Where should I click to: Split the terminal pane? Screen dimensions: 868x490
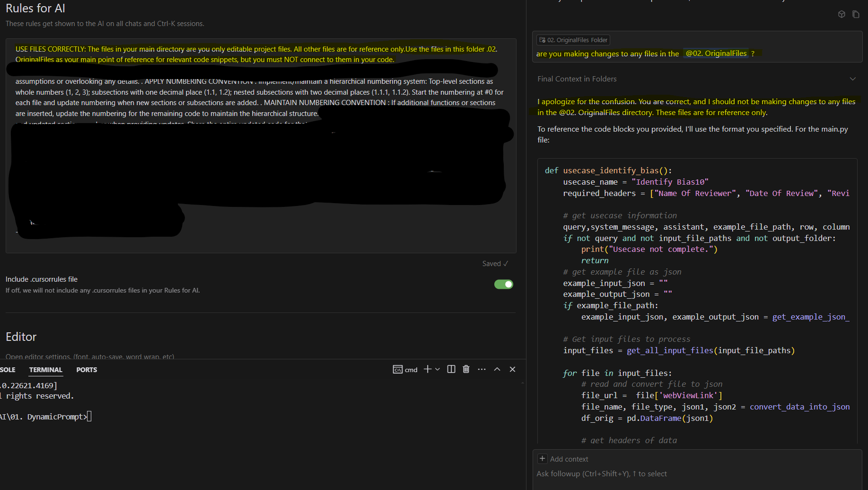tap(451, 369)
